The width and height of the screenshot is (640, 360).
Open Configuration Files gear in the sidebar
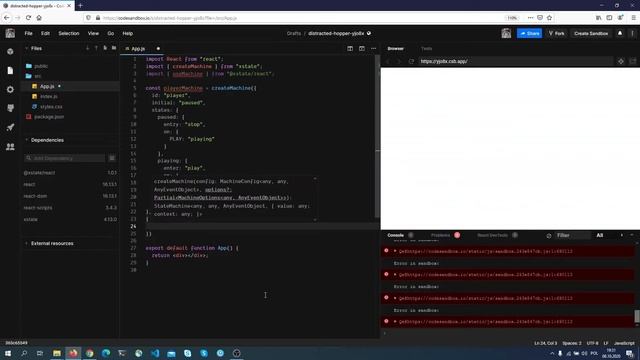coord(10,89)
